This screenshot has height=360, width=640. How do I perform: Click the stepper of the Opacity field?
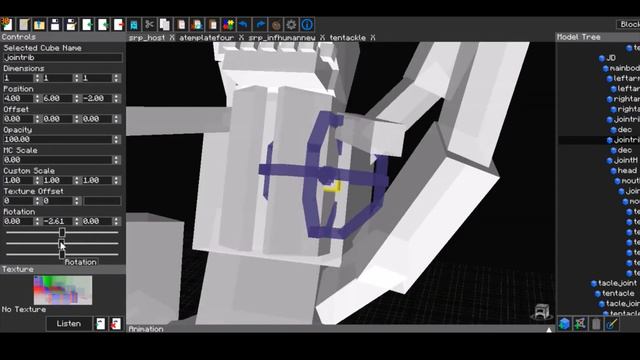point(116,139)
